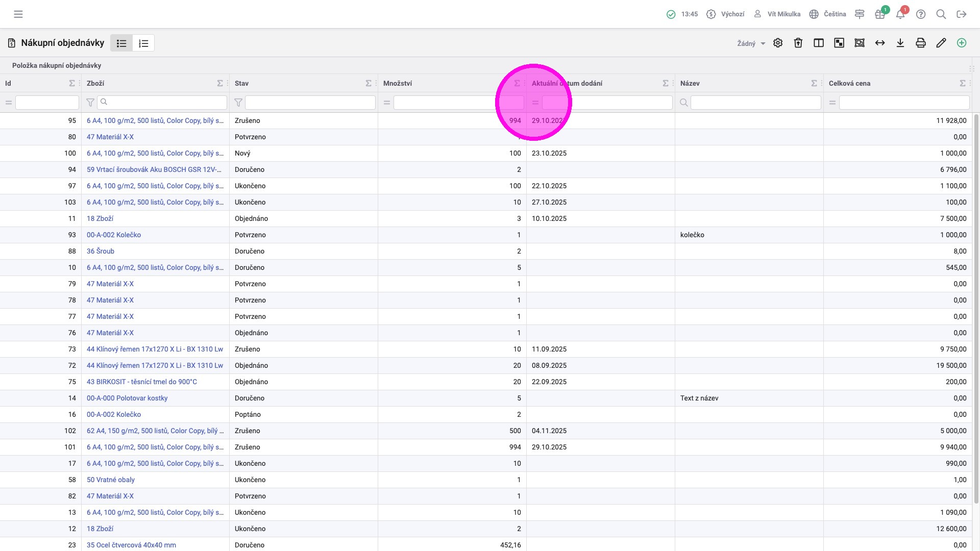Click the pencil edit icon
980x551 pixels.
[941, 43]
